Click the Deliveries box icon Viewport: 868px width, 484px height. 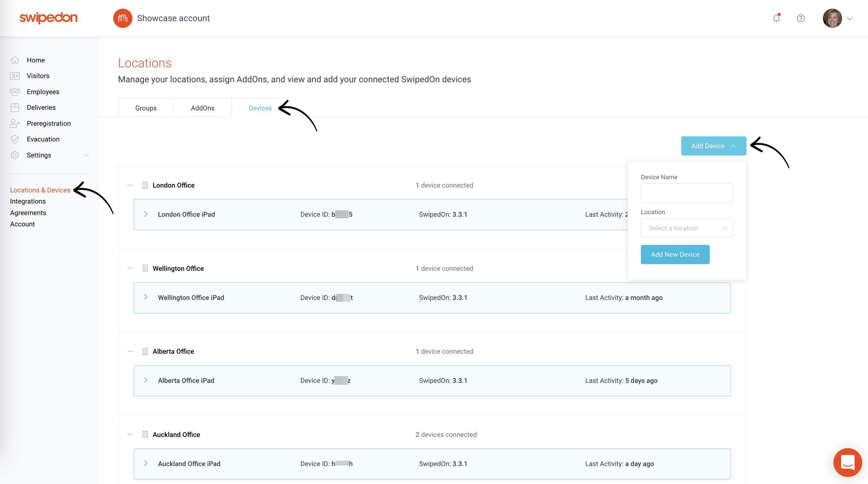15,107
